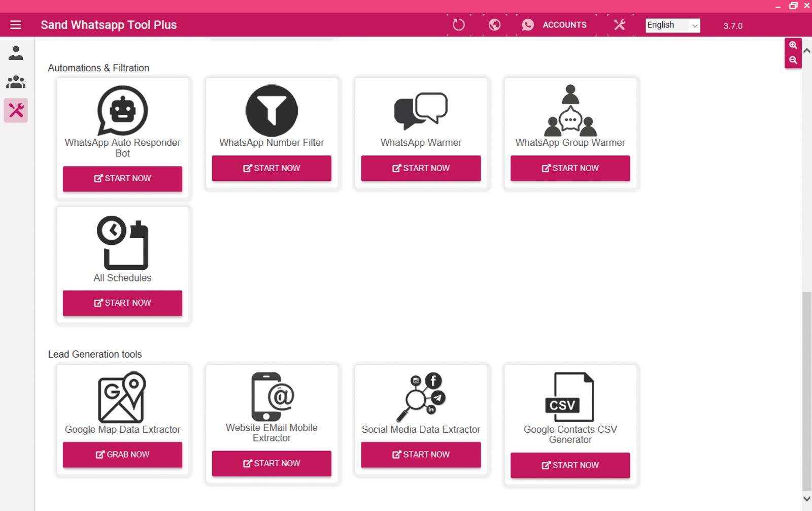Start Google Contacts CSV Generator
Viewport: 812px width, 511px height.
click(570, 465)
